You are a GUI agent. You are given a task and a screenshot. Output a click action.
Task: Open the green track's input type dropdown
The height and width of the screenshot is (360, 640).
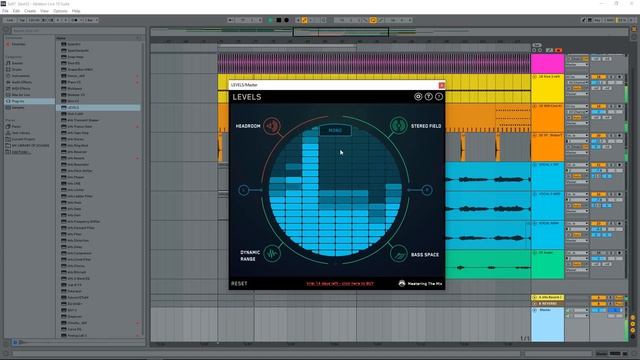coord(577,253)
